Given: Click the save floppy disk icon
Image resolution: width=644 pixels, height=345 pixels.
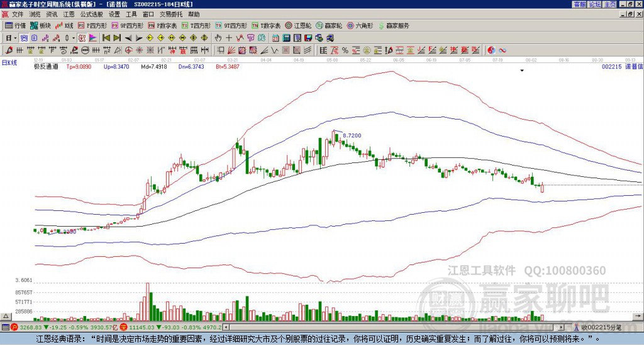Looking at the screenshot, I should [308, 38].
